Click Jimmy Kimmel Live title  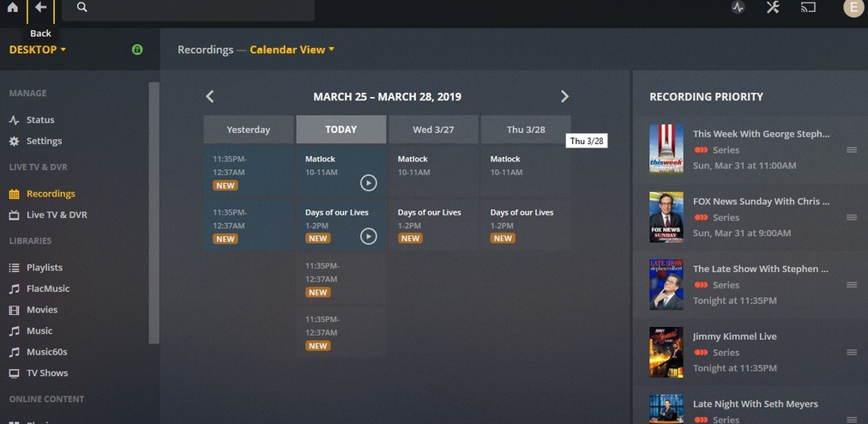pos(734,336)
